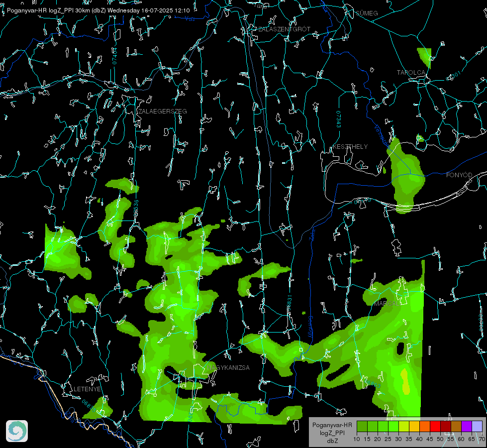Click the TAPOLCA town label
Image resolution: width=487 pixels, height=448 pixels.
411,73
